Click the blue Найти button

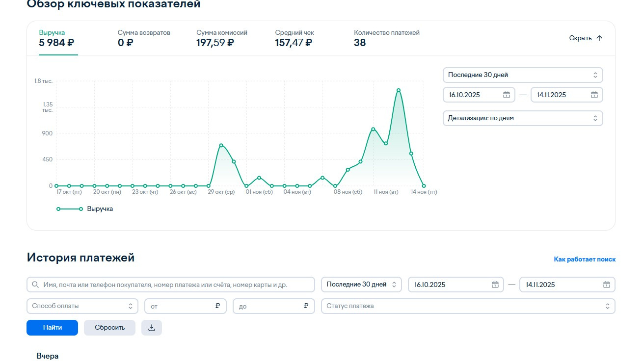point(52,328)
